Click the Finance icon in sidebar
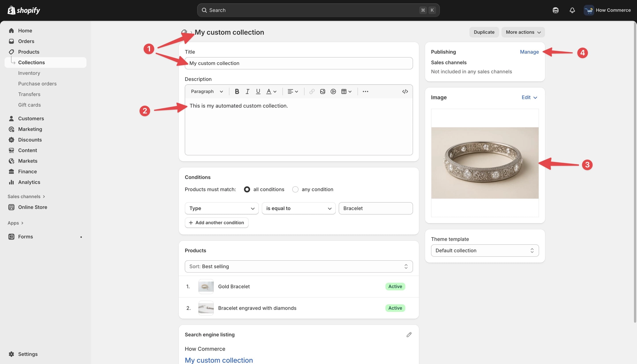Screen dimensions: 637x364 11,172
